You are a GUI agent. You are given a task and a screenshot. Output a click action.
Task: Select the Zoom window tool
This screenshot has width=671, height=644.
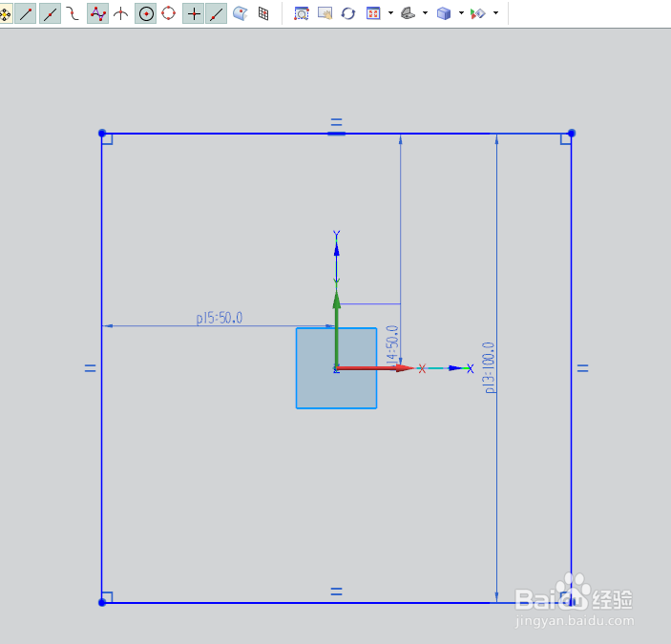click(x=302, y=13)
